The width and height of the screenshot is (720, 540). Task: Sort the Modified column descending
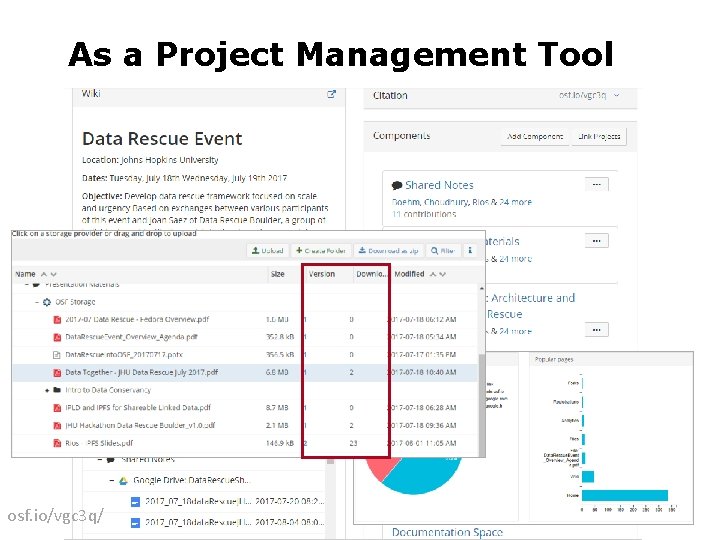(x=443, y=274)
